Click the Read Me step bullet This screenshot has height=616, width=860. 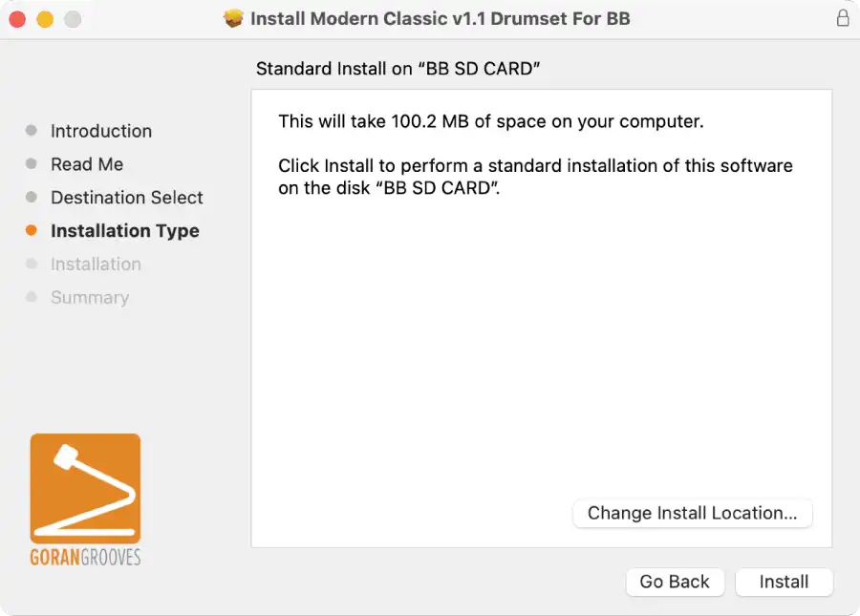coord(32,164)
